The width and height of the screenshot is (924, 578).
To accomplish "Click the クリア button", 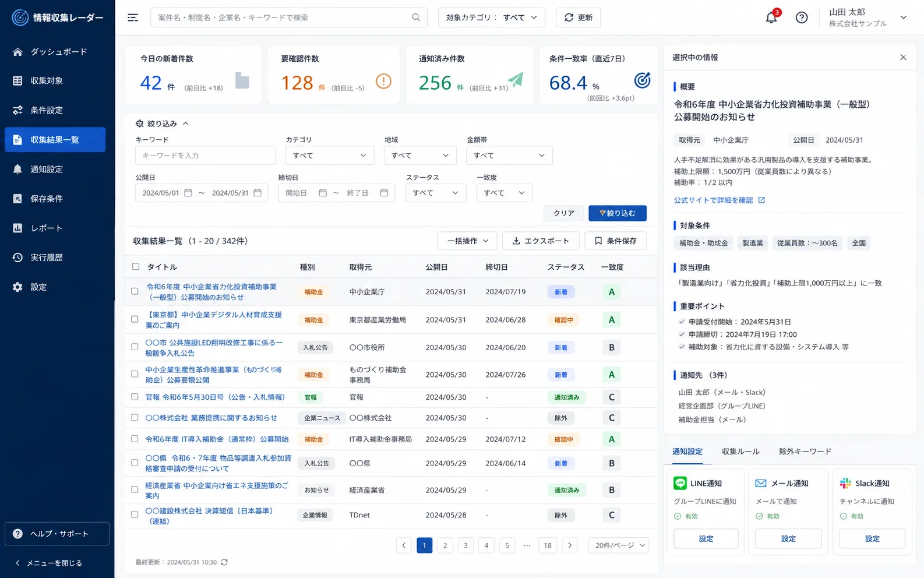I will point(564,213).
